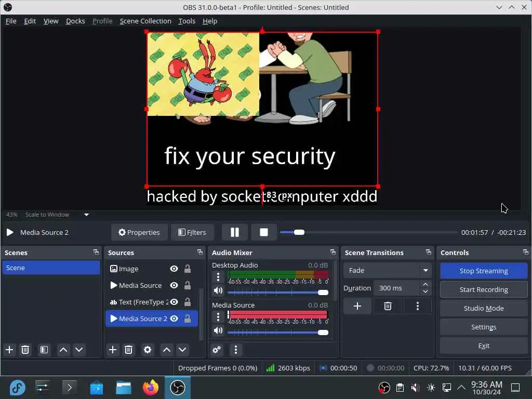The width and height of the screenshot is (532, 399).
Task: Open Audio Mixer options menu
Action: (236, 350)
